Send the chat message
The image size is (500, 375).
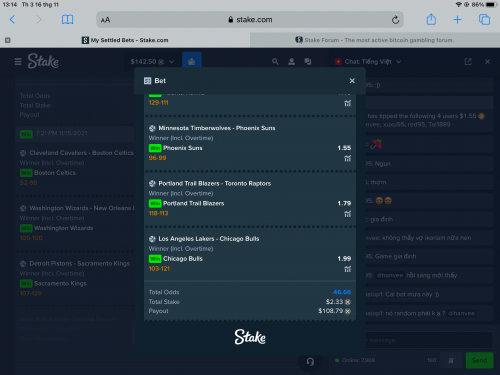pyautogui.click(x=479, y=361)
